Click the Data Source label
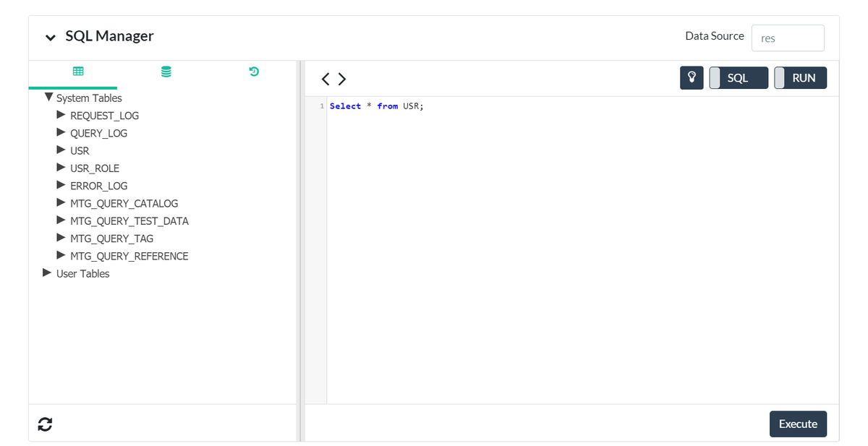The width and height of the screenshot is (868, 446). (x=715, y=35)
